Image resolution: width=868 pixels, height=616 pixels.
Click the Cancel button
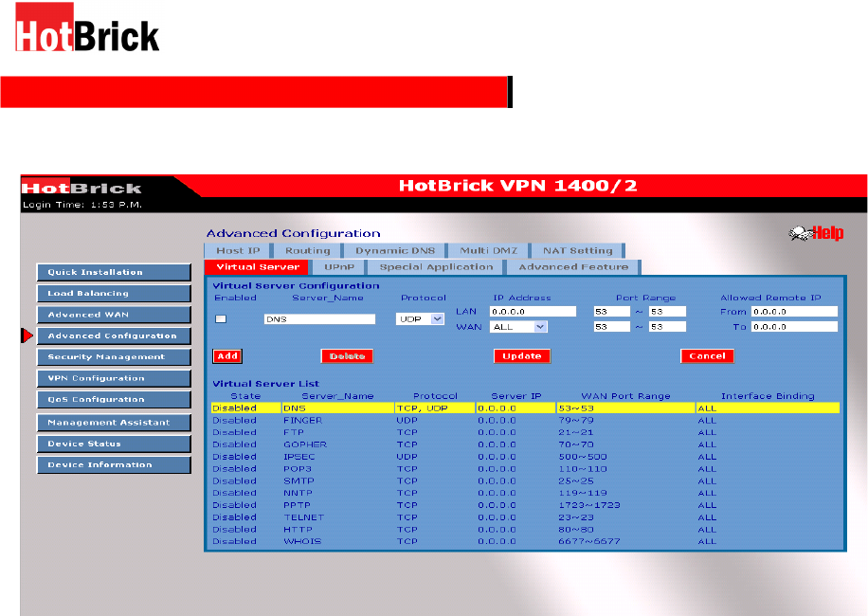707,356
